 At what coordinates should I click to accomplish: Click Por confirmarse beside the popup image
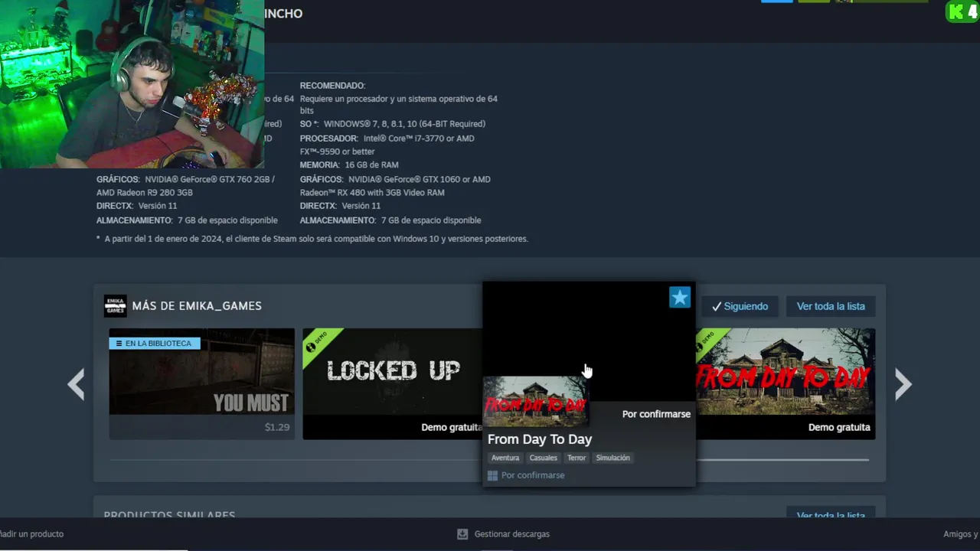pos(656,414)
